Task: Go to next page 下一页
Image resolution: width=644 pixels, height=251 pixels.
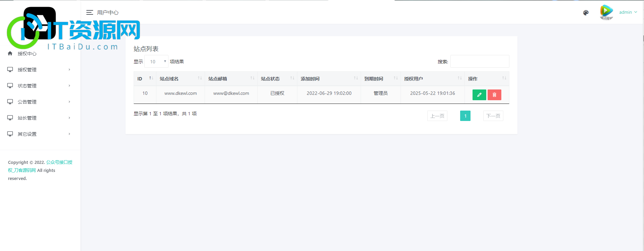Action: (x=493, y=116)
